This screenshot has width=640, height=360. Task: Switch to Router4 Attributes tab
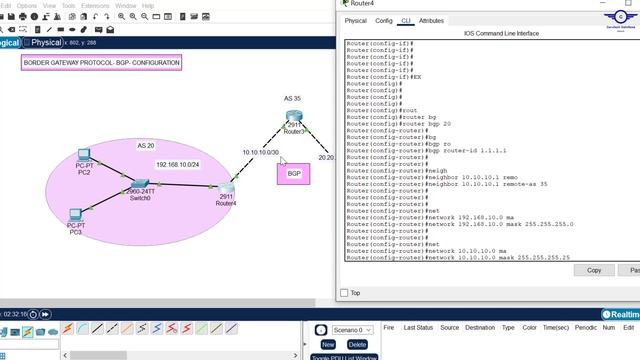pyautogui.click(x=431, y=21)
